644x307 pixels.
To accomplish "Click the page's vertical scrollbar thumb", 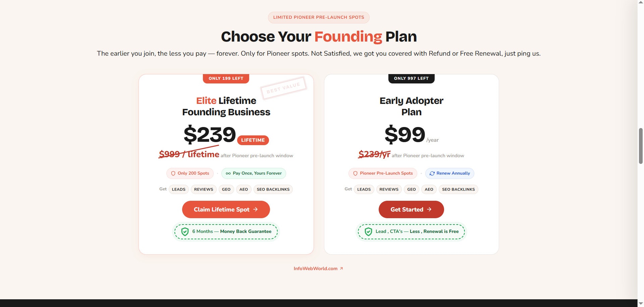I will [641, 146].
